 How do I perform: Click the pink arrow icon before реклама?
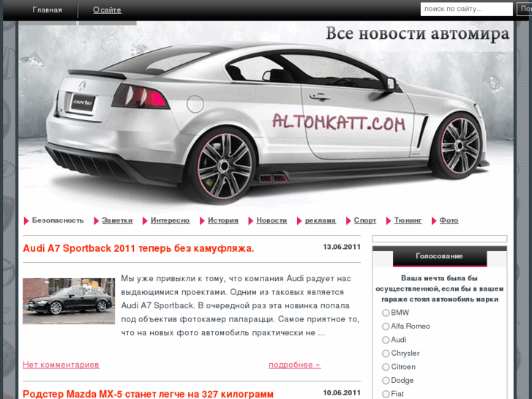(299, 220)
